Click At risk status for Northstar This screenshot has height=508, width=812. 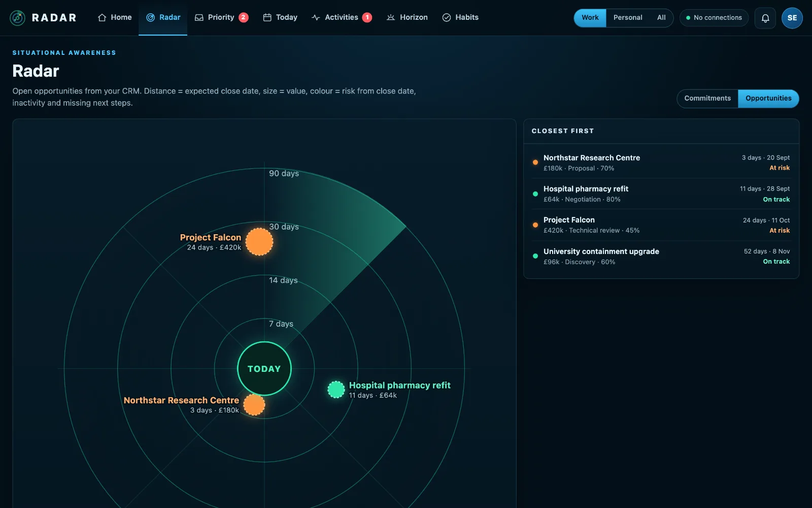click(780, 168)
